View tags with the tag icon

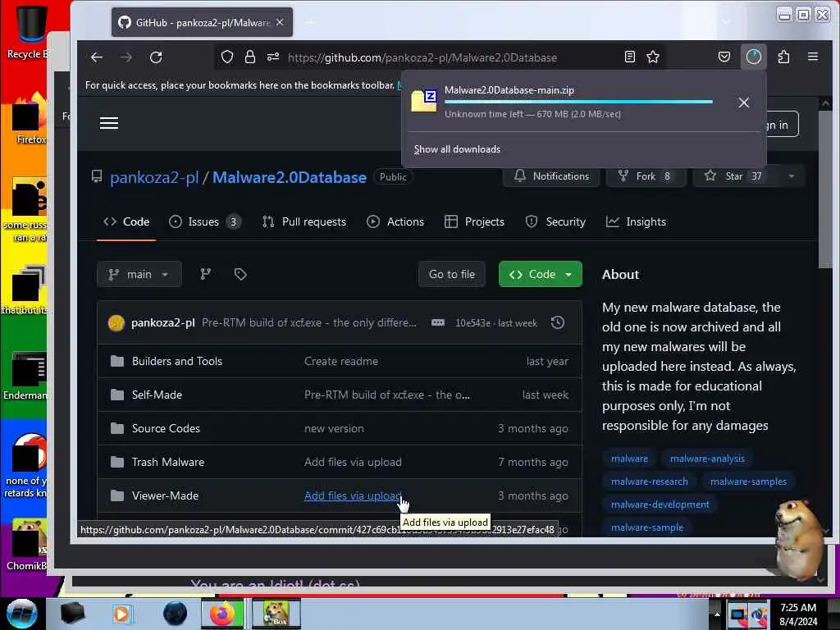(240, 274)
